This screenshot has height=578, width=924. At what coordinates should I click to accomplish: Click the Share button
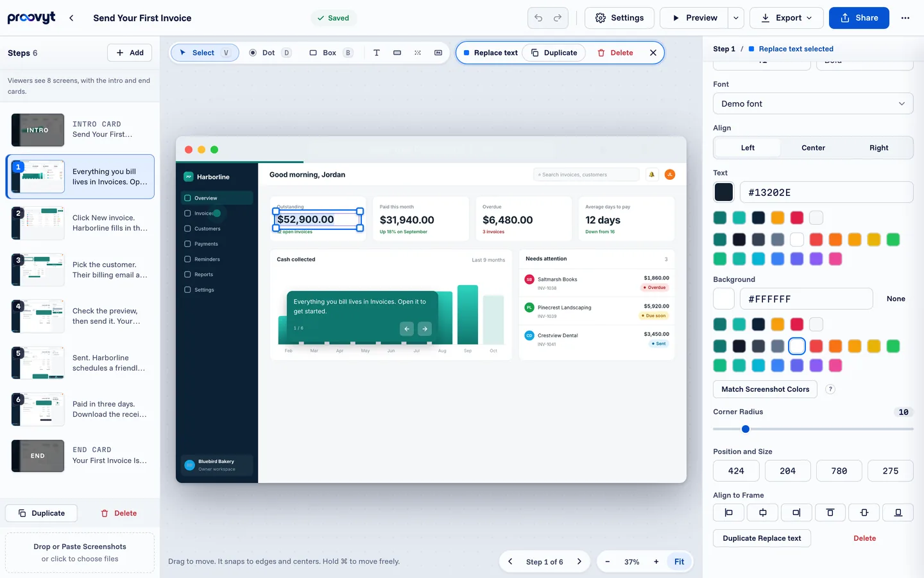pos(859,18)
